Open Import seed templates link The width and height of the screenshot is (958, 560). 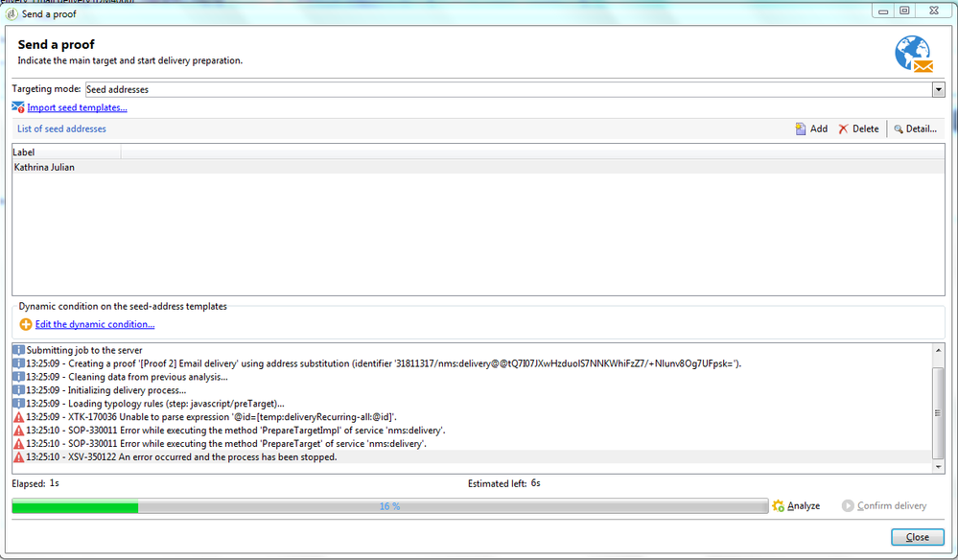(77, 107)
